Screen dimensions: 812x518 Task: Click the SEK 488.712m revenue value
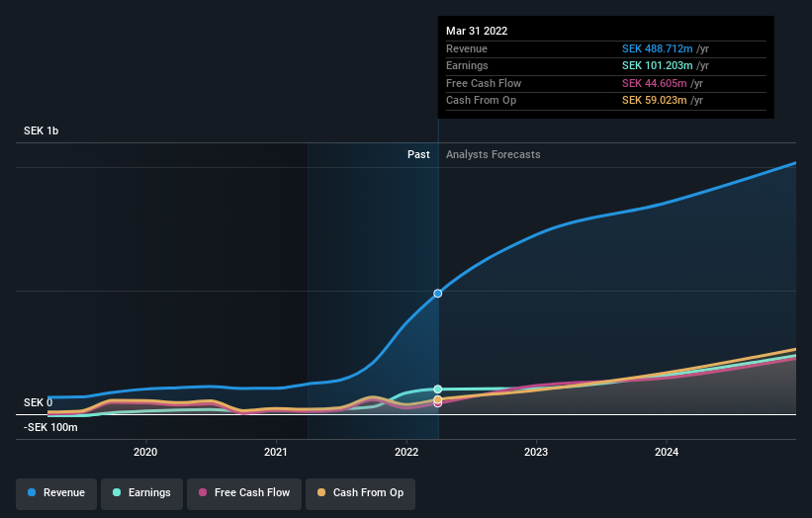(x=657, y=48)
